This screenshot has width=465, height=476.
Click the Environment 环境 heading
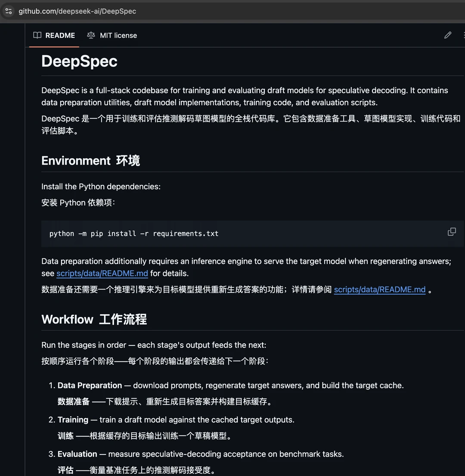(x=91, y=161)
